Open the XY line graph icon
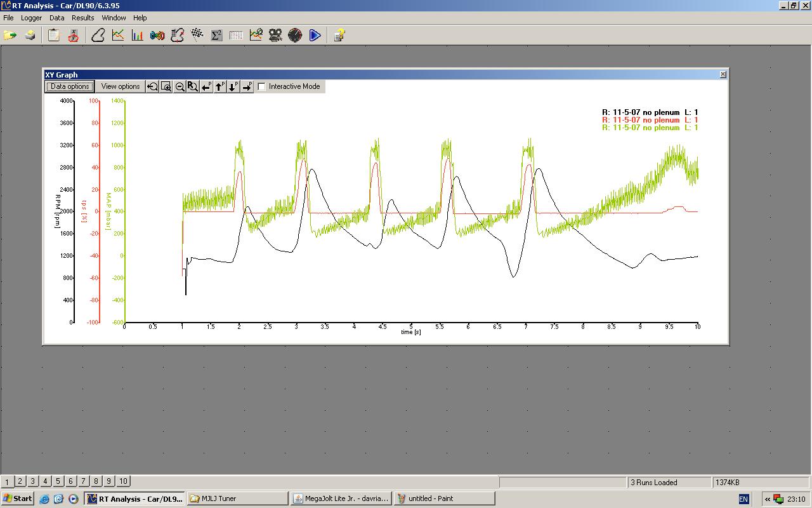This screenshot has height=508, width=812. coord(118,36)
